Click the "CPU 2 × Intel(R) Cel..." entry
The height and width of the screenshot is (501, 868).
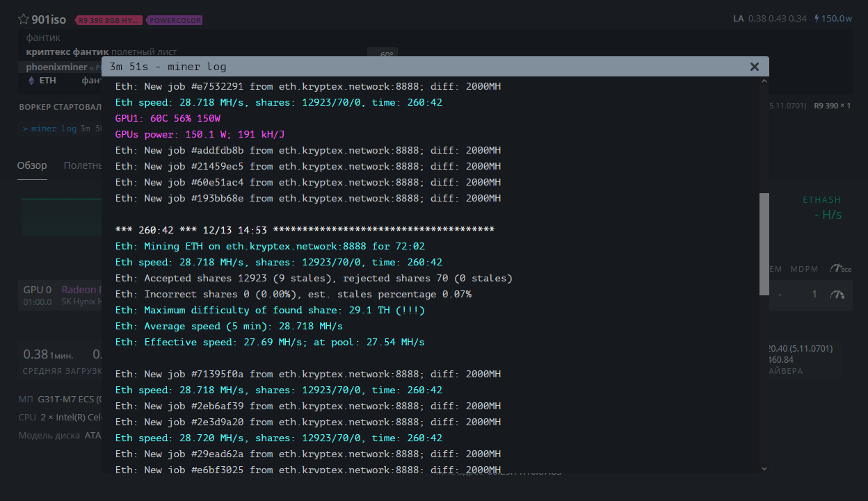(x=61, y=418)
